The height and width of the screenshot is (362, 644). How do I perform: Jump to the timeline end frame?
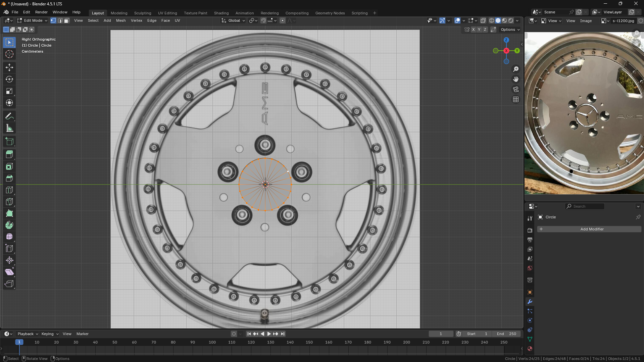click(283, 334)
